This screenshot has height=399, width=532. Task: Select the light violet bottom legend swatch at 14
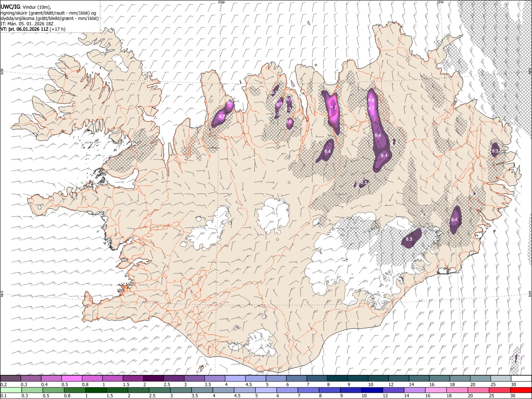point(414,390)
